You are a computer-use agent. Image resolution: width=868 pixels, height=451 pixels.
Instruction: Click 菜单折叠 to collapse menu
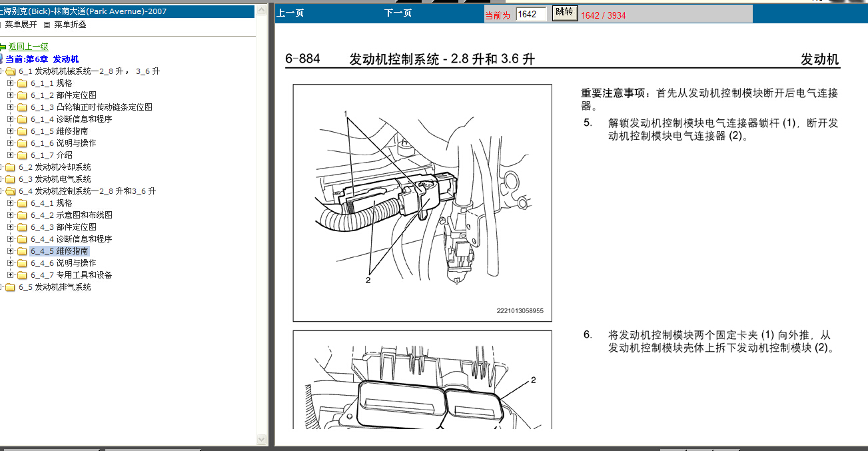point(71,25)
